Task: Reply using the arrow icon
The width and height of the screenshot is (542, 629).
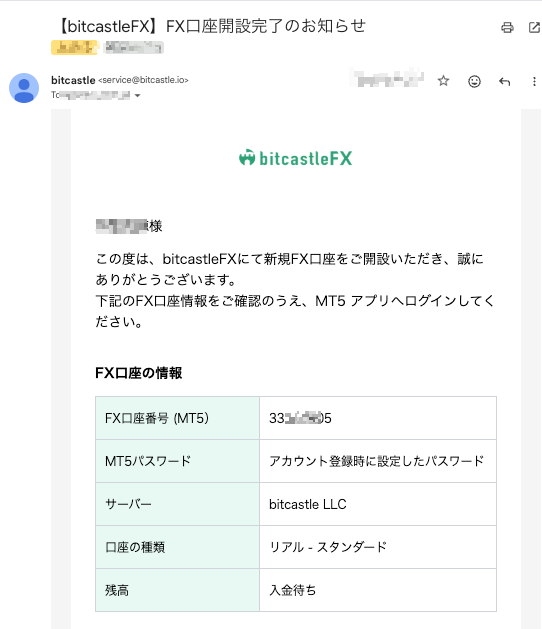Action: pyautogui.click(x=505, y=81)
